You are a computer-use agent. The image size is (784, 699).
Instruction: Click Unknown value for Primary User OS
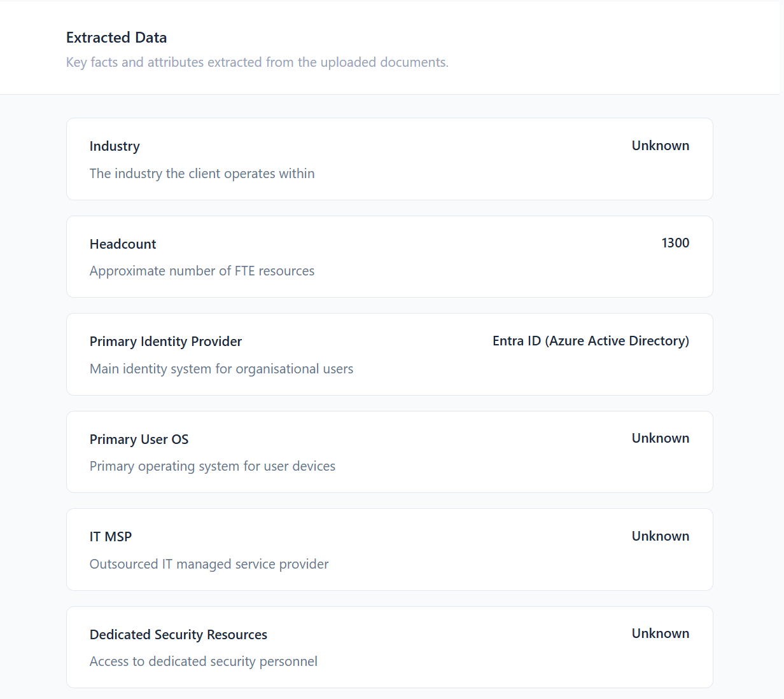(x=660, y=438)
